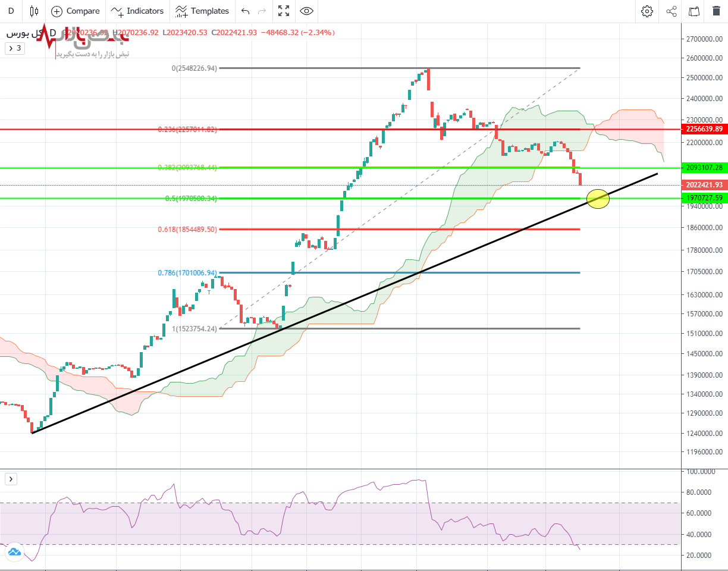Open the candlestick chart style selector
The width and height of the screenshot is (728, 571).
34,11
